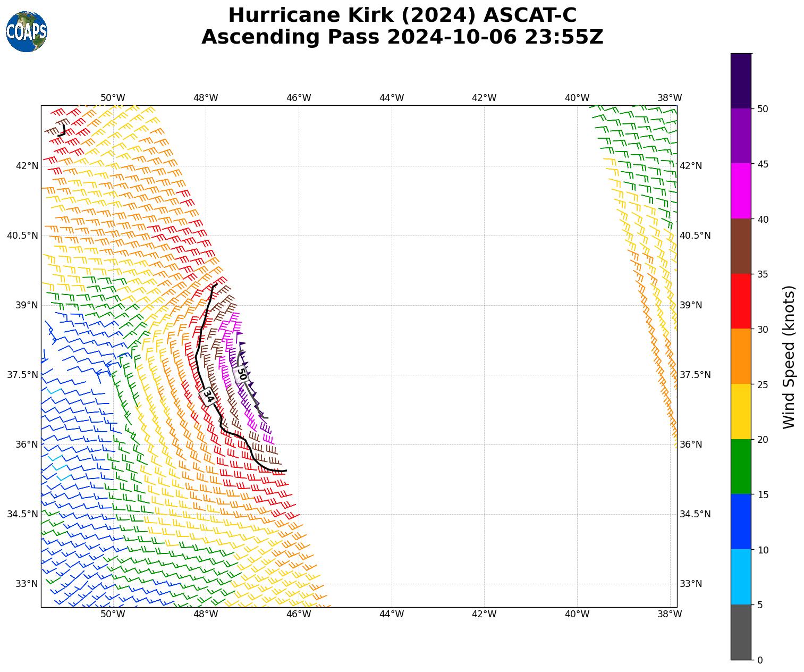Screen dimensions: 804x672
Task: Pick the orange 25–30 knot colorbar segment
Action: (x=741, y=356)
